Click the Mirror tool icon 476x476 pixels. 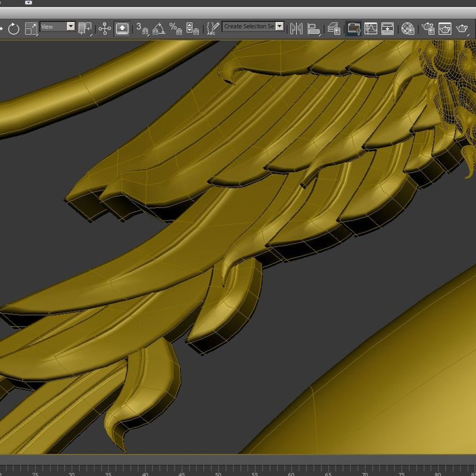pos(296,29)
